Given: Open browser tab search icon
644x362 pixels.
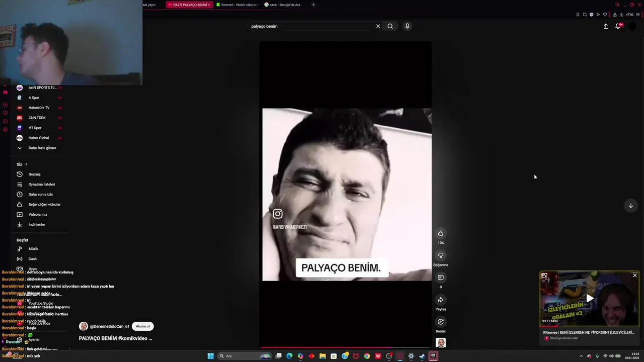Looking at the screenshot, I should (617, 5).
